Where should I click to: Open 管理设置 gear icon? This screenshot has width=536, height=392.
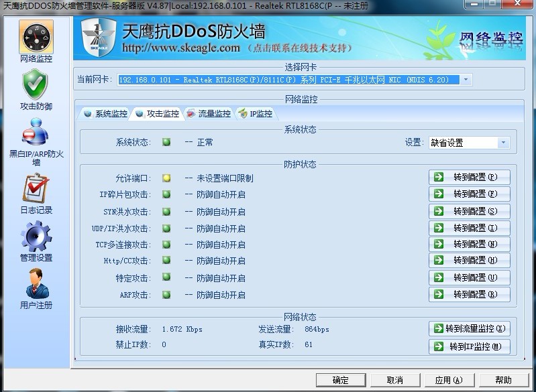tap(36, 236)
